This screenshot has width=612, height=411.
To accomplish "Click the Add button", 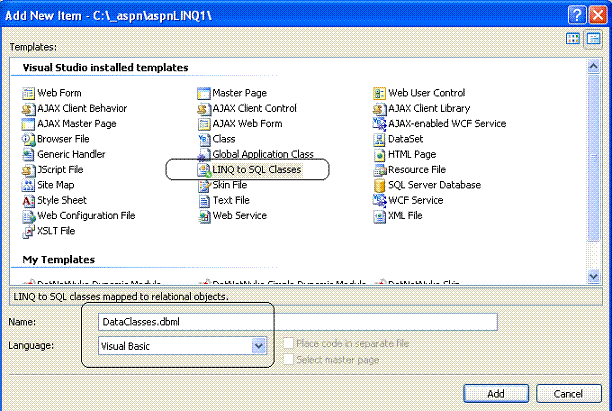I will click(x=496, y=393).
